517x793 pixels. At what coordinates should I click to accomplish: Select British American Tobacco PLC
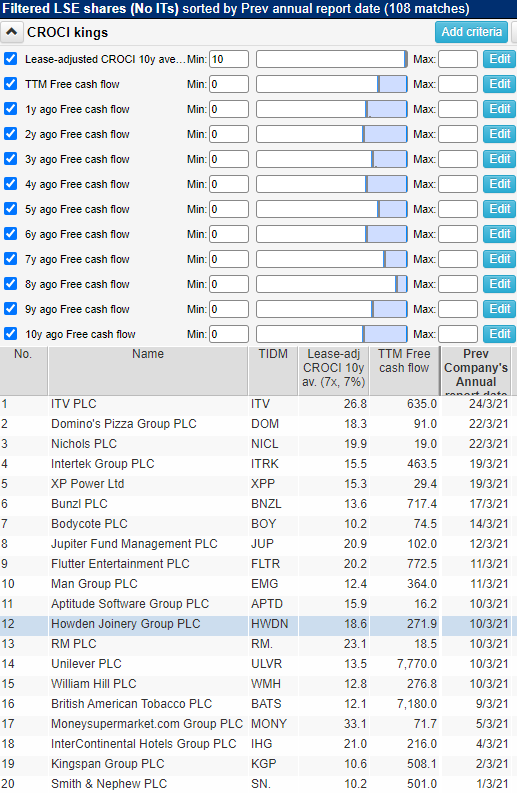coord(256,703)
